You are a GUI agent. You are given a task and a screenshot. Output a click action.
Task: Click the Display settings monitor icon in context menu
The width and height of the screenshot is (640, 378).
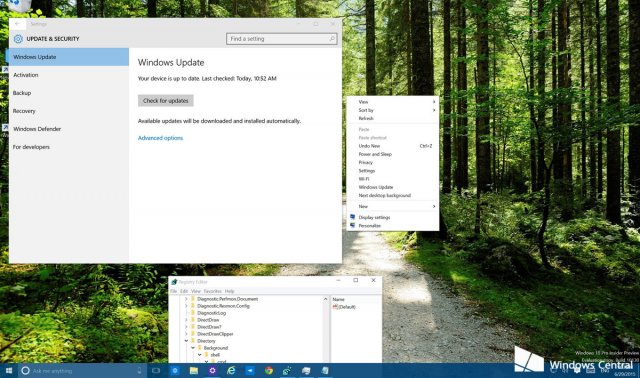(x=353, y=217)
